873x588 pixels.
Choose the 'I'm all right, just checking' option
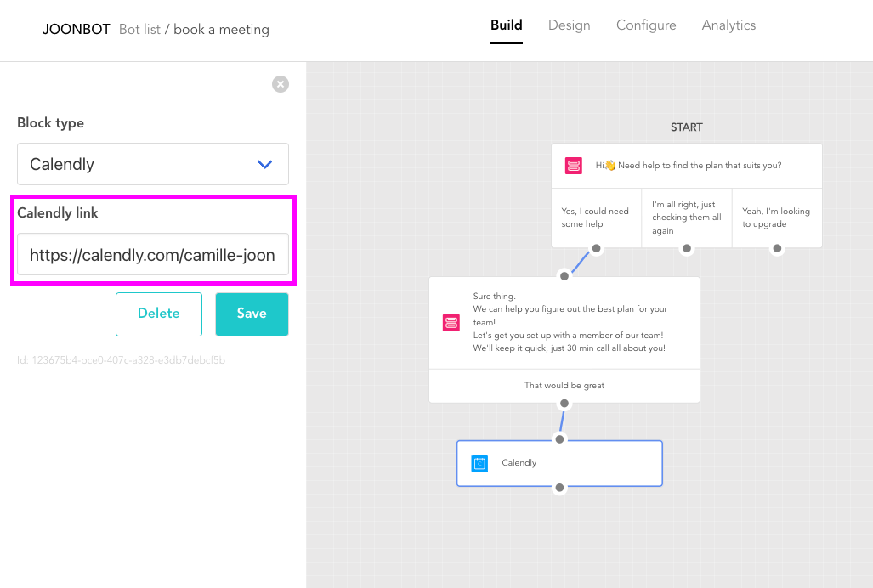(687, 218)
